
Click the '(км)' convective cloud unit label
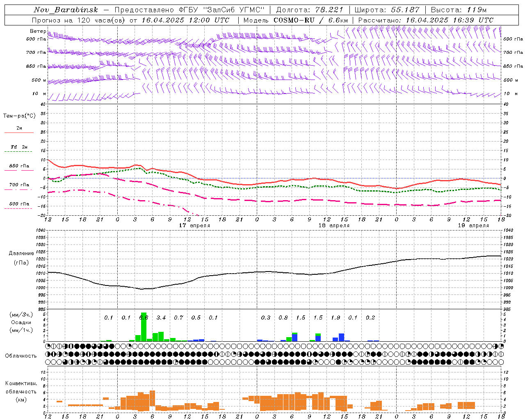21,399
